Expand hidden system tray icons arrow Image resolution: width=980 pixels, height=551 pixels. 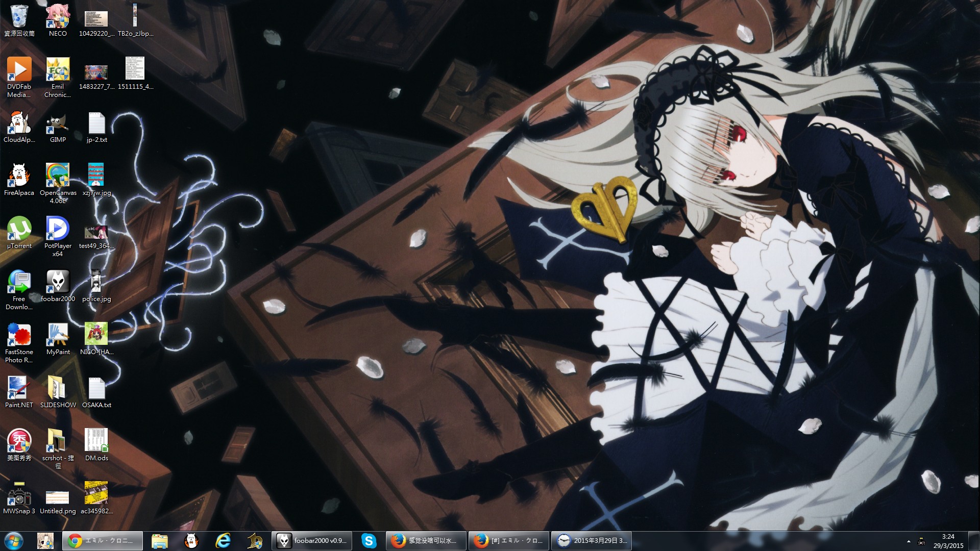click(909, 541)
